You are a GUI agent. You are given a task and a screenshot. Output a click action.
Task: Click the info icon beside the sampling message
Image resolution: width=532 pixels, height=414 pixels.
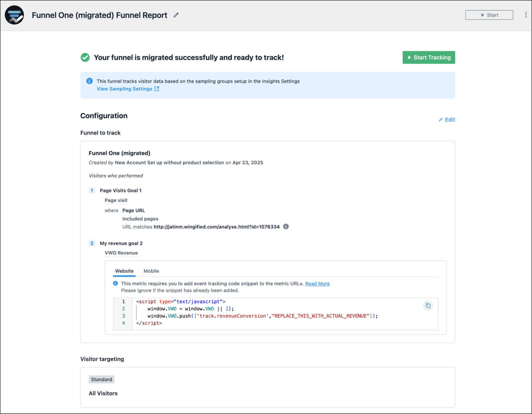(x=89, y=81)
